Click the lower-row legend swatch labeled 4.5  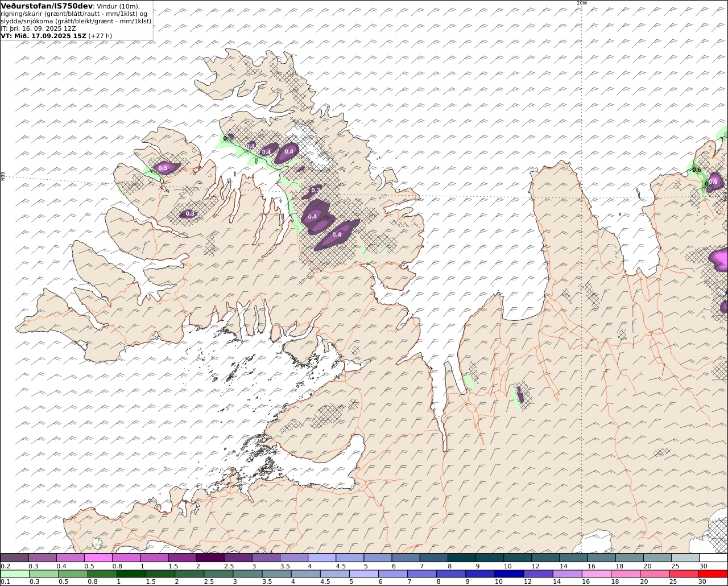click(335, 573)
